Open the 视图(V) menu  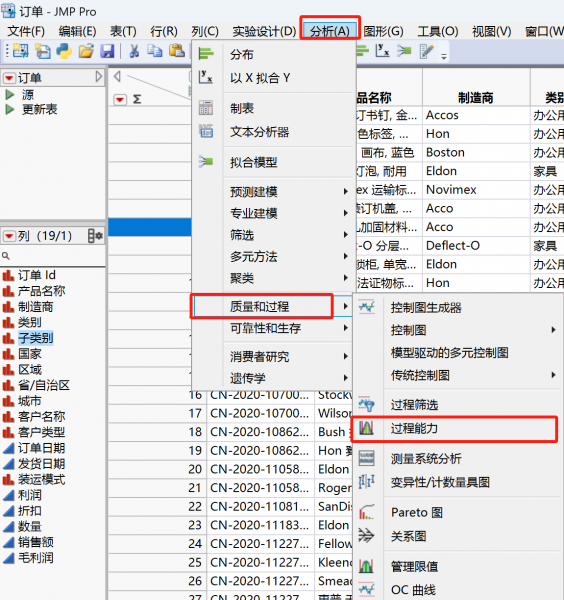click(492, 31)
